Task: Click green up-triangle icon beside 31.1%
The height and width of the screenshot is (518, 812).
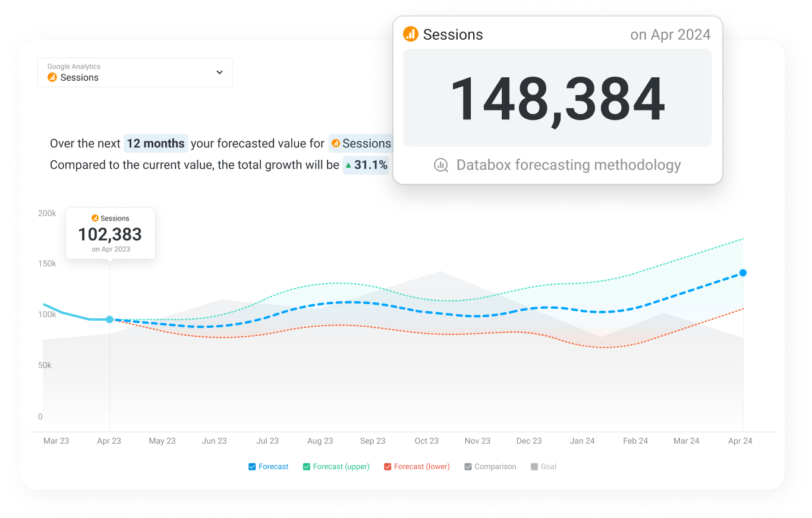Action: point(348,165)
